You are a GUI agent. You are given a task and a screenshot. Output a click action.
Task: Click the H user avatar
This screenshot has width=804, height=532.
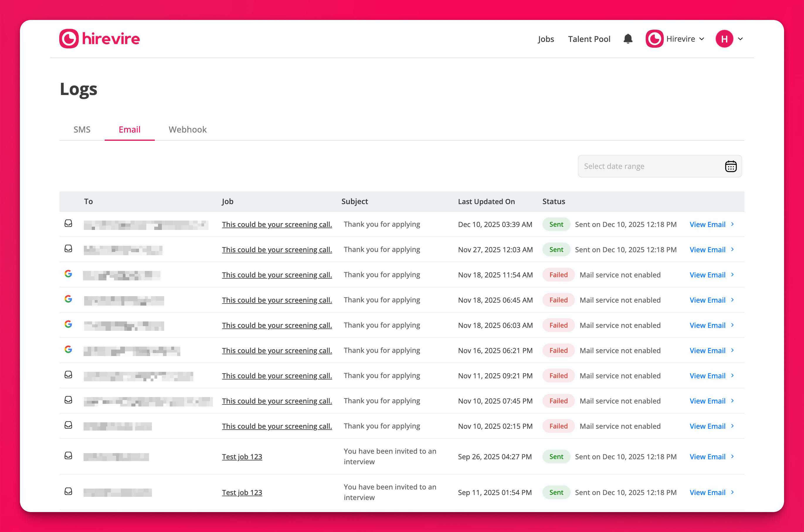724,39
